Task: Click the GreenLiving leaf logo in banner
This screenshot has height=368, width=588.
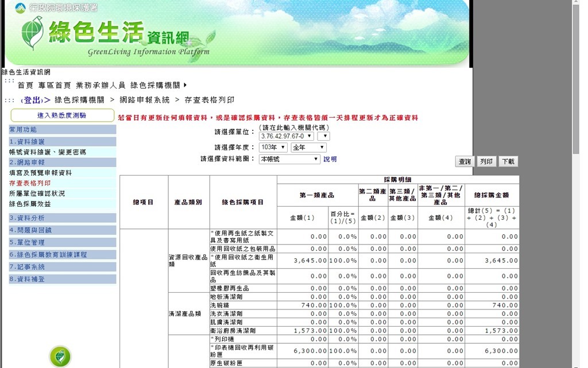Action: (x=32, y=33)
